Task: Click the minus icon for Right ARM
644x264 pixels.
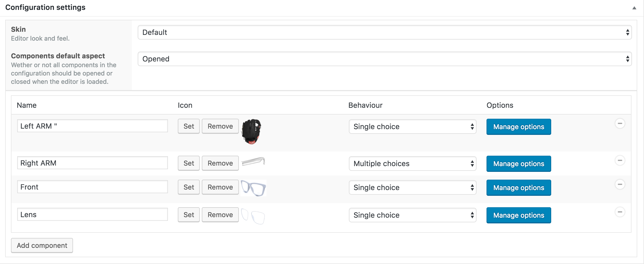Action: pyautogui.click(x=620, y=160)
